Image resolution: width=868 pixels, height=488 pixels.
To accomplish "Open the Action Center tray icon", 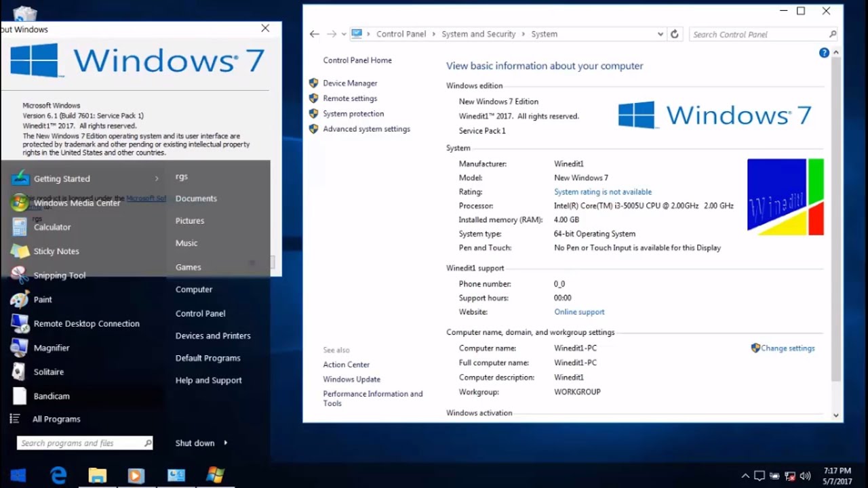I will (759, 476).
